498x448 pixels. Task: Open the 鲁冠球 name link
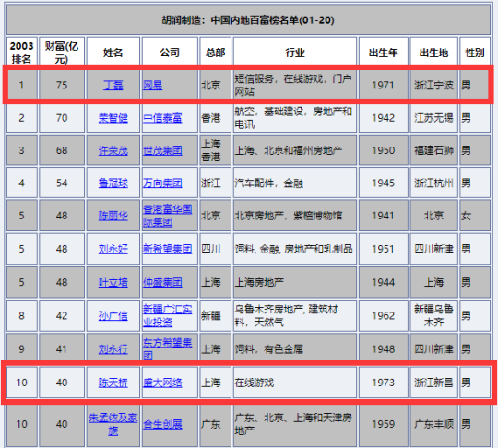pos(113,183)
